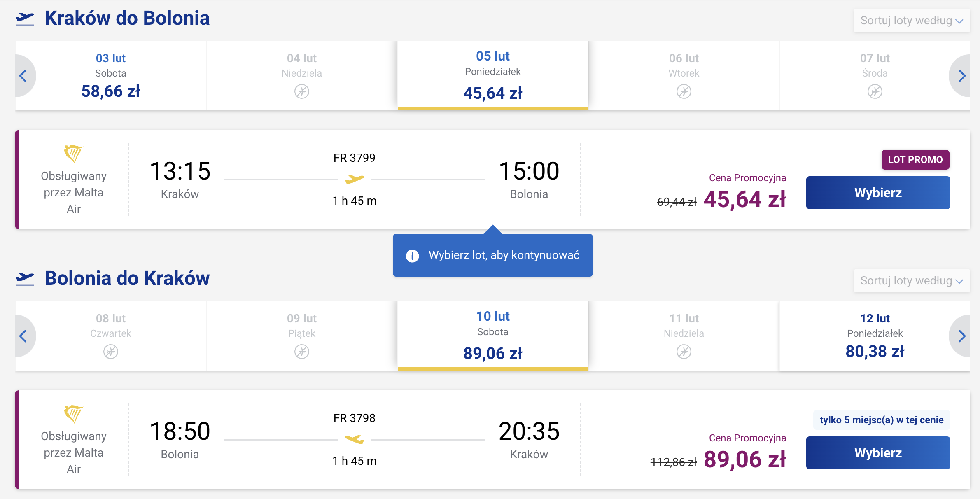Screen dimensions: 980x499
Task: Select the 03 lut Sobota 58,66 zł date
Action: pos(111,76)
